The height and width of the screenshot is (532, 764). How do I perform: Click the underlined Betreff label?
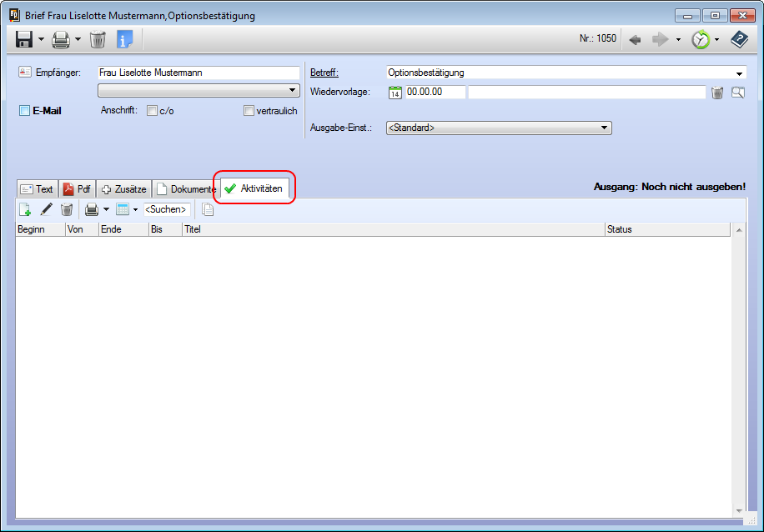[324, 73]
